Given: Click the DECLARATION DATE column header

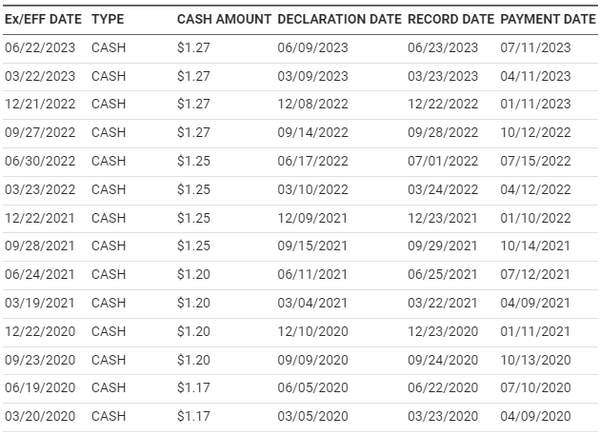Looking at the screenshot, I should [338, 19].
